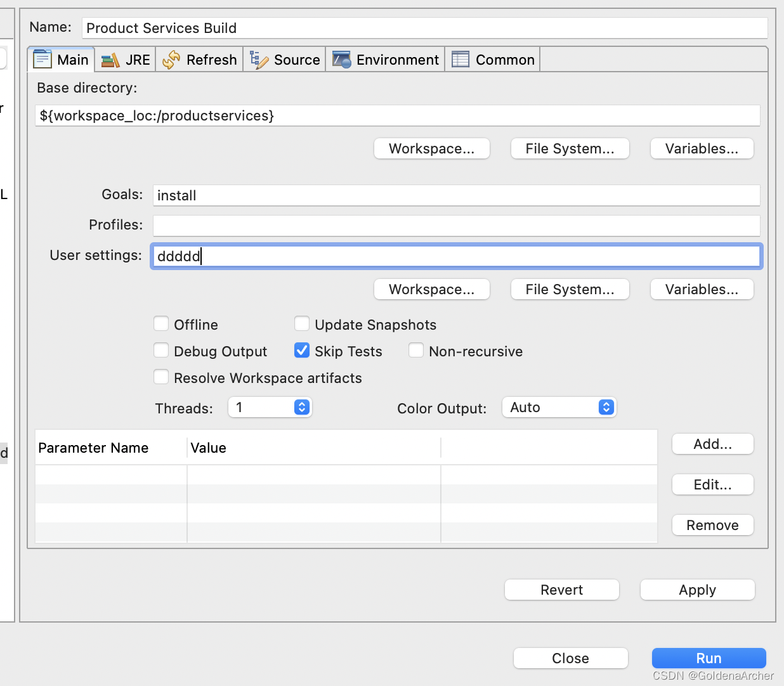Image resolution: width=784 pixels, height=686 pixels.
Task: Click the Refresh tab arrows icon
Action: [x=171, y=60]
